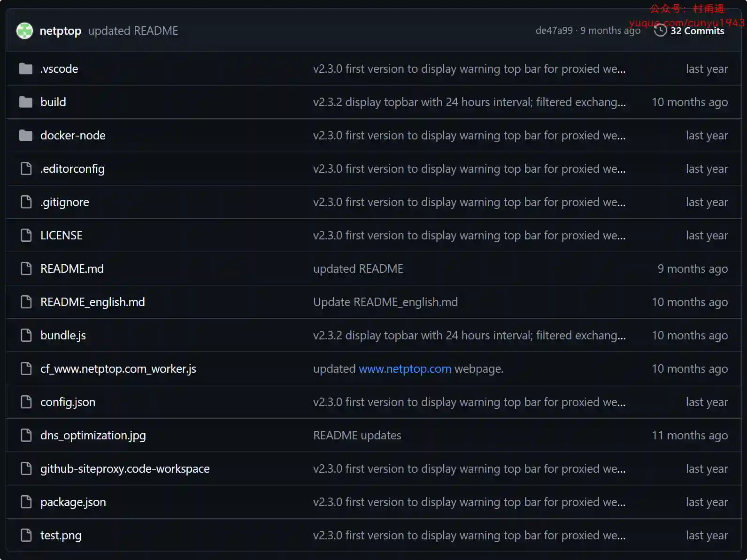Open 'updated README' commit in README.md row
747x560 pixels.
click(x=358, y=269)
